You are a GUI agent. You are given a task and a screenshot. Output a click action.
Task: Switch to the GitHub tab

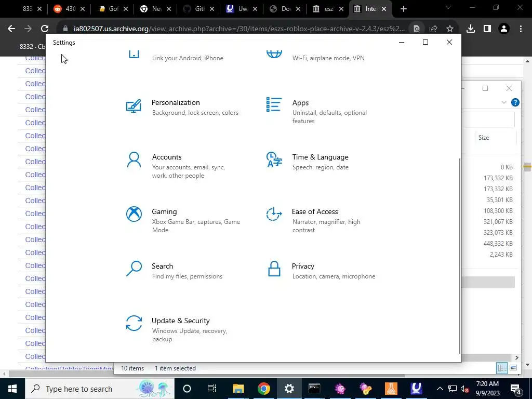199,9
